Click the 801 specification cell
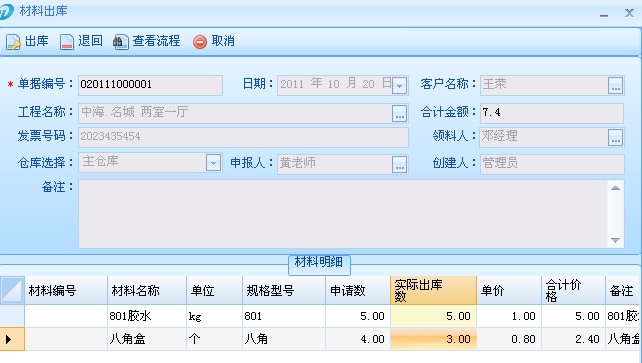Image resolution: width=642 pixels, height=363 pixels. (x=284, y=316)
